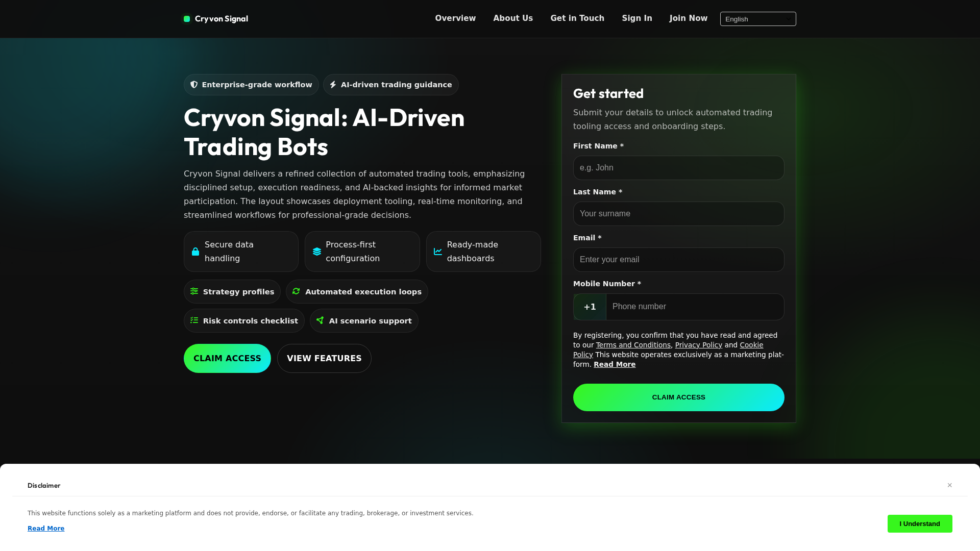980x551 pixels.
Task: Click the green Cryvon Signal logo icon
Action: point(187,19)
